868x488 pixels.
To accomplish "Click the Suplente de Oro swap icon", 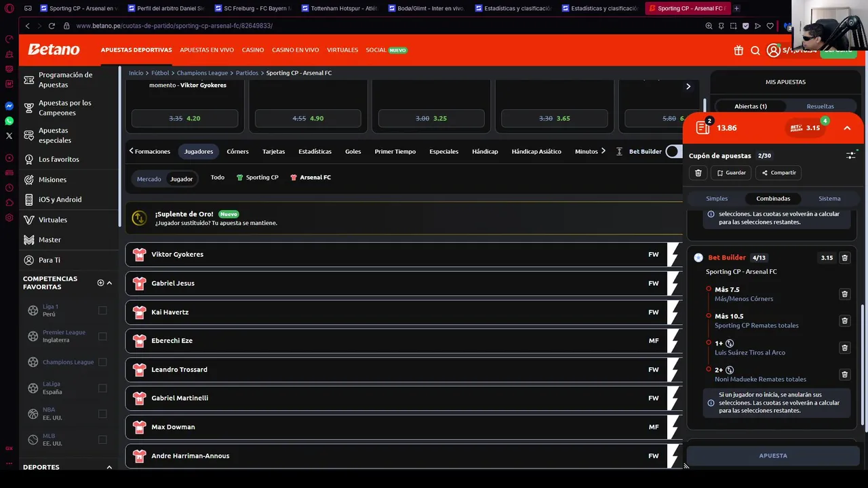I will coord(139,218).
